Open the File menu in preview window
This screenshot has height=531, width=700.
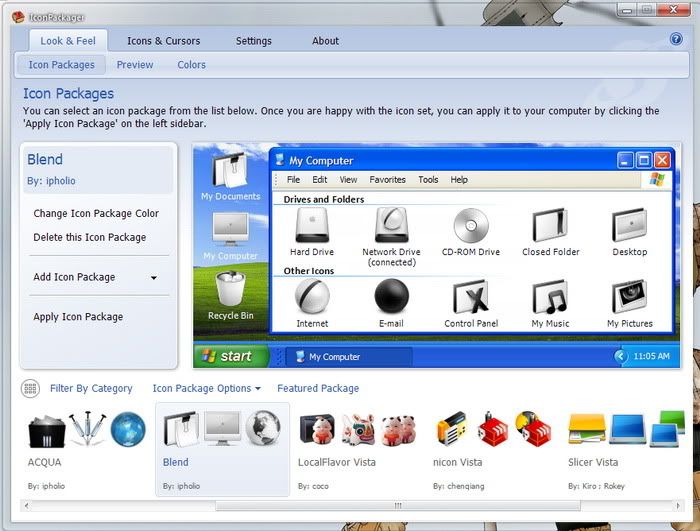(x=293, y=180)
